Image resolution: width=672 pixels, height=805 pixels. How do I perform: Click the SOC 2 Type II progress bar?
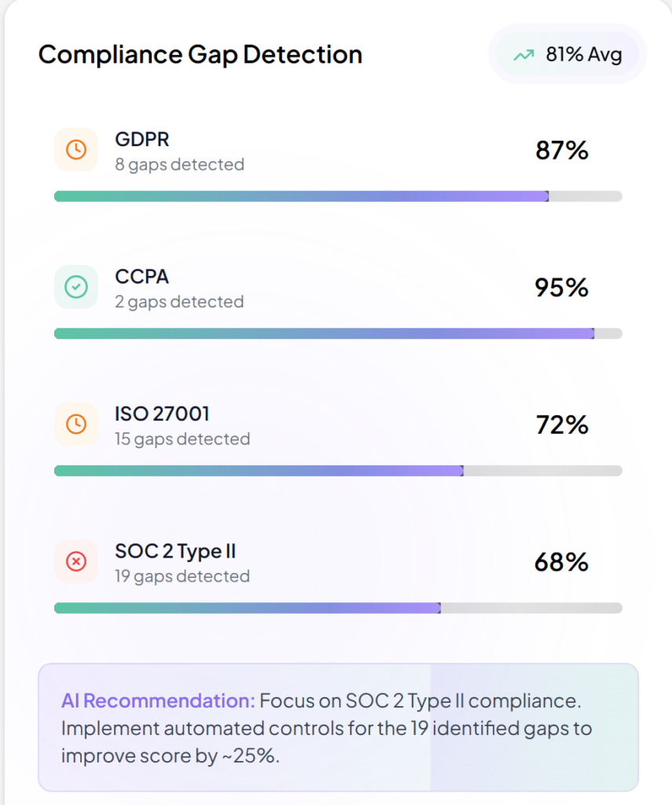[x=338, y=608]
